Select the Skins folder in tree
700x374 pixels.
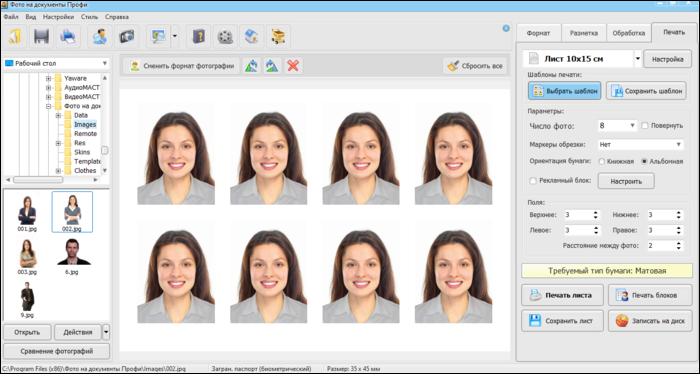pyautogui.click(x=82, y=152)
